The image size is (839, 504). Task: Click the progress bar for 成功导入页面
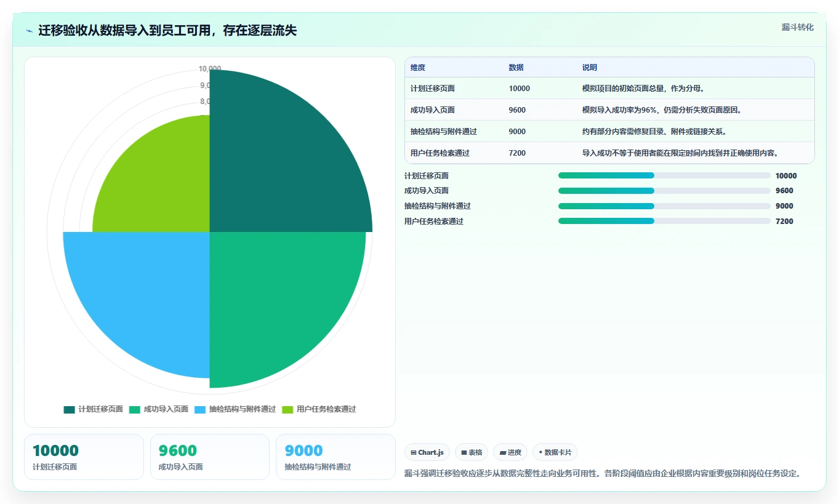(x=664, y=191)
